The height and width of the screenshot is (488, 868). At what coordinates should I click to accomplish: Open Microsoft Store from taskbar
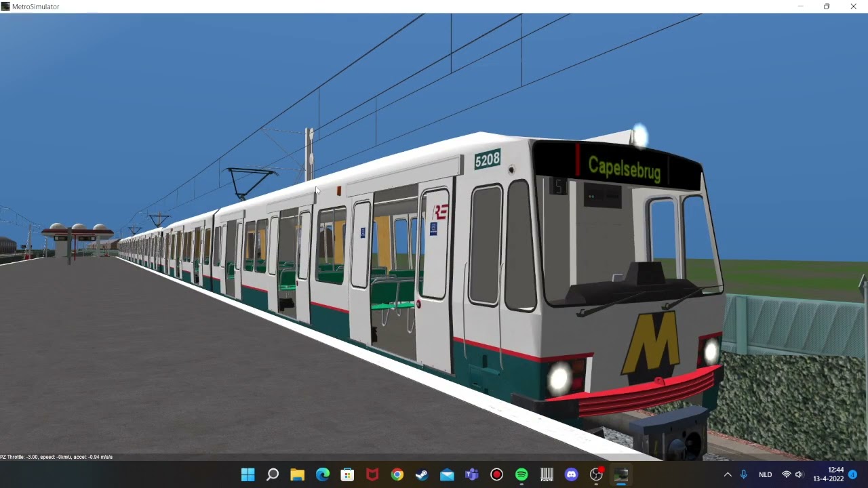tap(347, 474)
